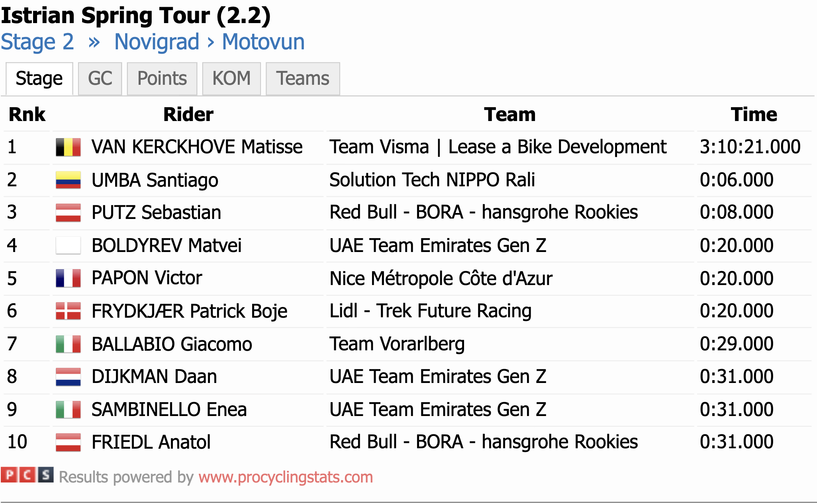Click rider name VAN KERCKHOVE Matisse

point(197,147)
